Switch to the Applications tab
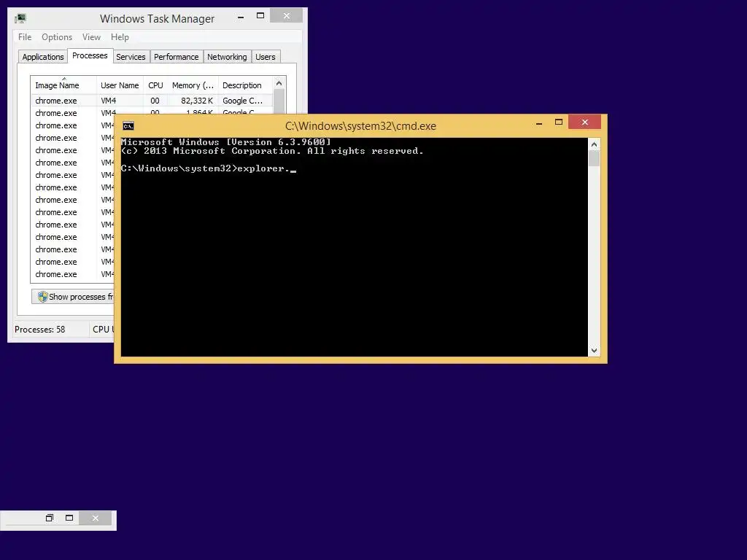747x560 pixels. coord(43,57)
